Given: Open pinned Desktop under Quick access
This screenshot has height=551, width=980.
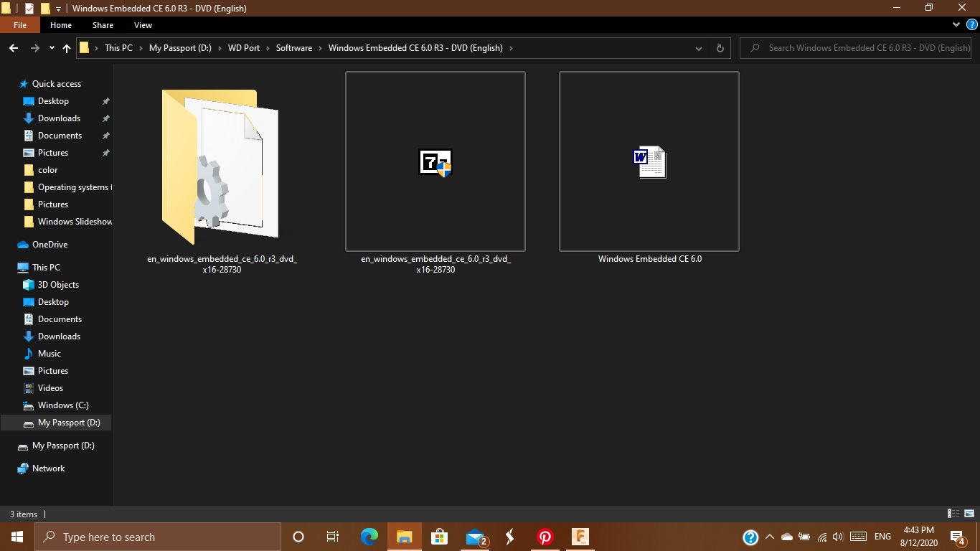Looking at the screenshot, I should coord(54,101).
